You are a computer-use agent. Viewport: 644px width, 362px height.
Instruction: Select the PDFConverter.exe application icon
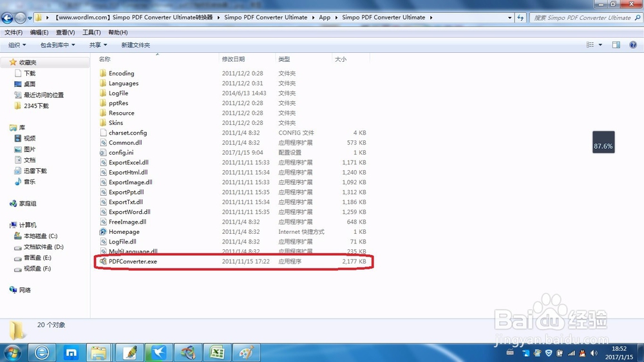[102, 262]
